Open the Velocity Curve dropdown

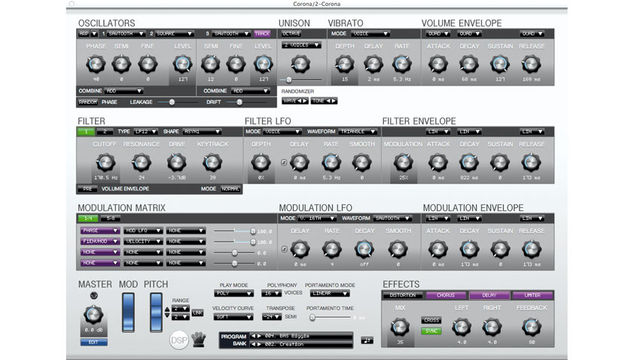233,317
